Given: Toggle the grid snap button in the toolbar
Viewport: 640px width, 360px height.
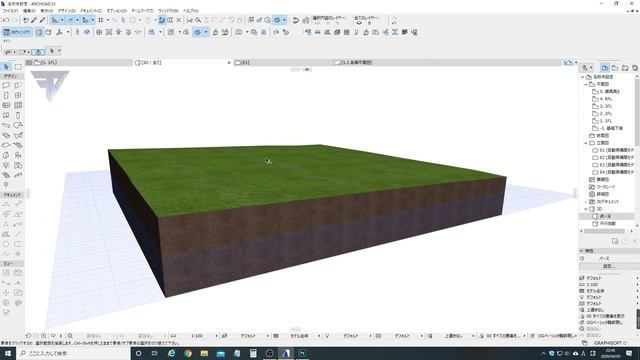Looking at the screenshot, I should pyautogui.click(x=100, y=20).
